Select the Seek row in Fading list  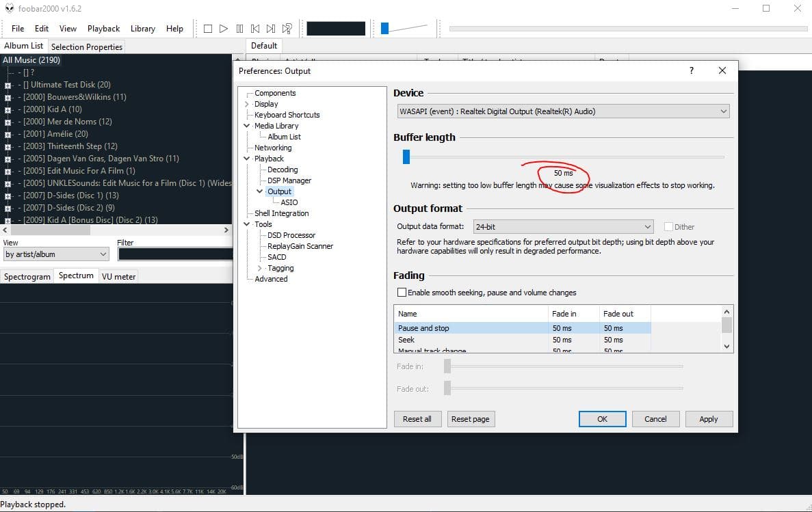522,340
